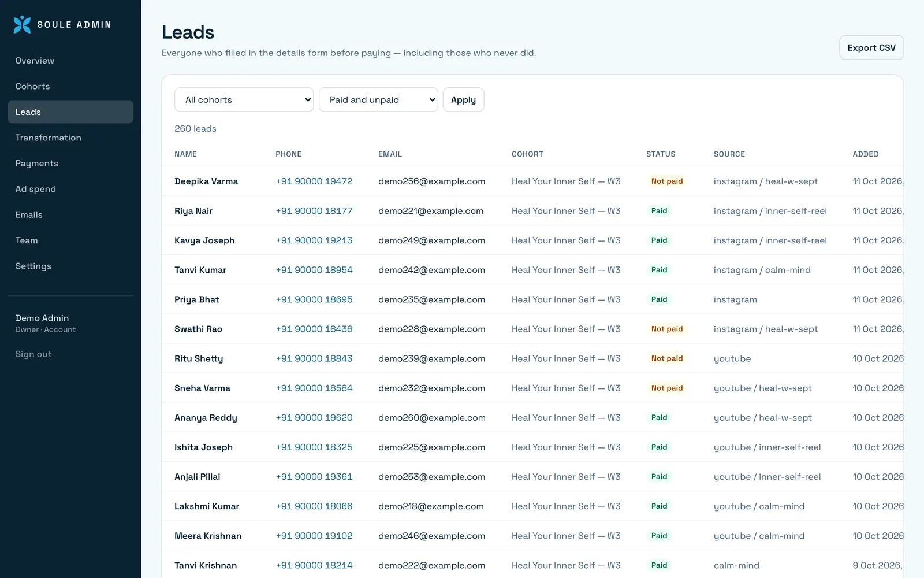Click the SOURCE column header
Viewport: 924px width, 578px height.
click(x=729, y=154)
